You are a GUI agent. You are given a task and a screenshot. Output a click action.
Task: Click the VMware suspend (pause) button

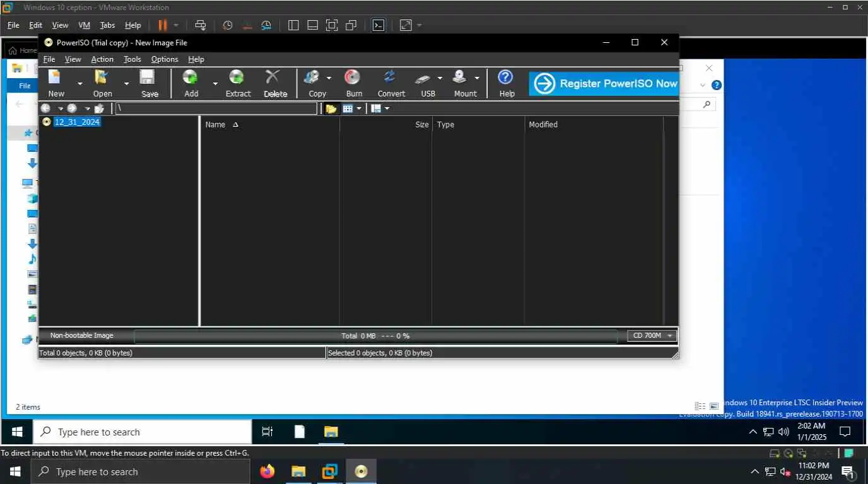coord(162,25)
